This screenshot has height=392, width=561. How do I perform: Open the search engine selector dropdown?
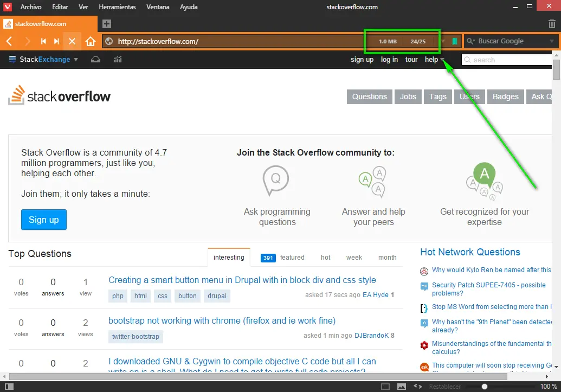[470, 41]
